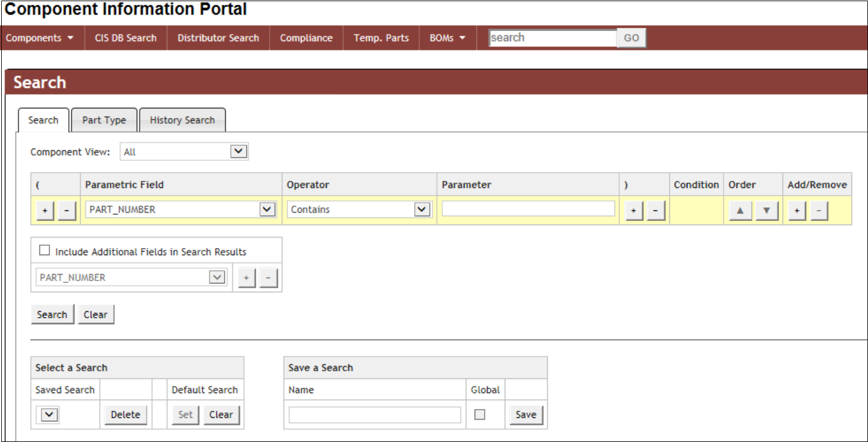
Task: Check the Global checkbox for saved search
Action: pos(480,414)
